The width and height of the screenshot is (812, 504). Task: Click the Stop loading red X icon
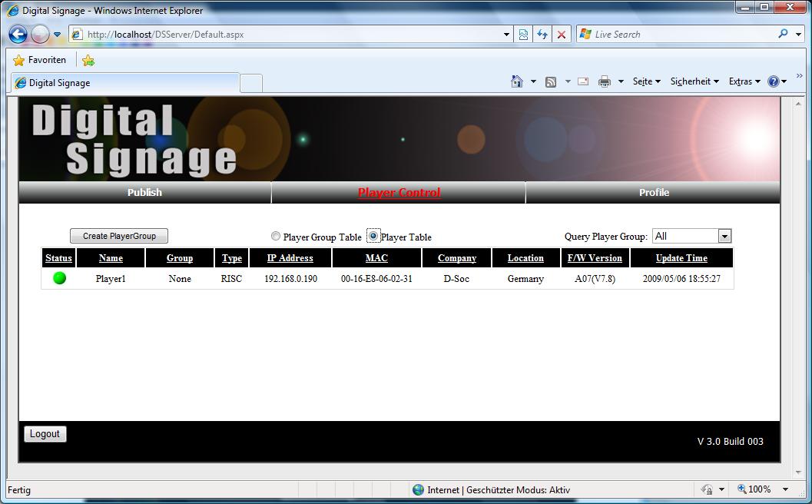click(x=562, y=35)
